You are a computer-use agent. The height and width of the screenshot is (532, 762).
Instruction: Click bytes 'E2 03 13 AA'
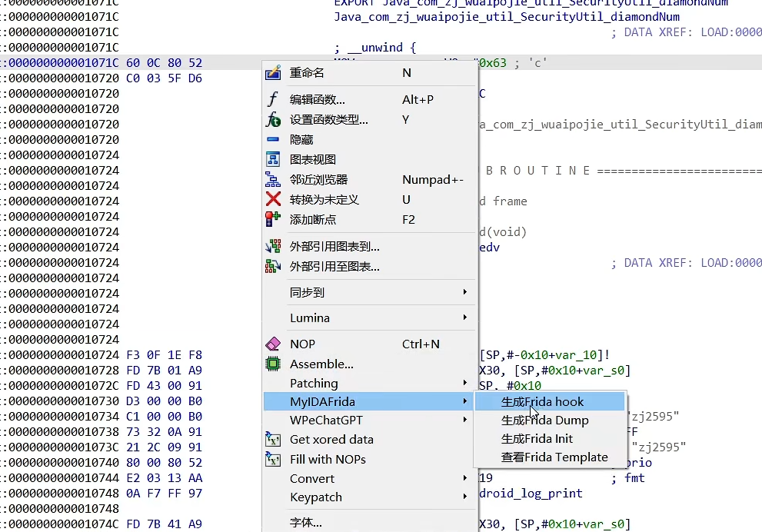click(165, 478)
